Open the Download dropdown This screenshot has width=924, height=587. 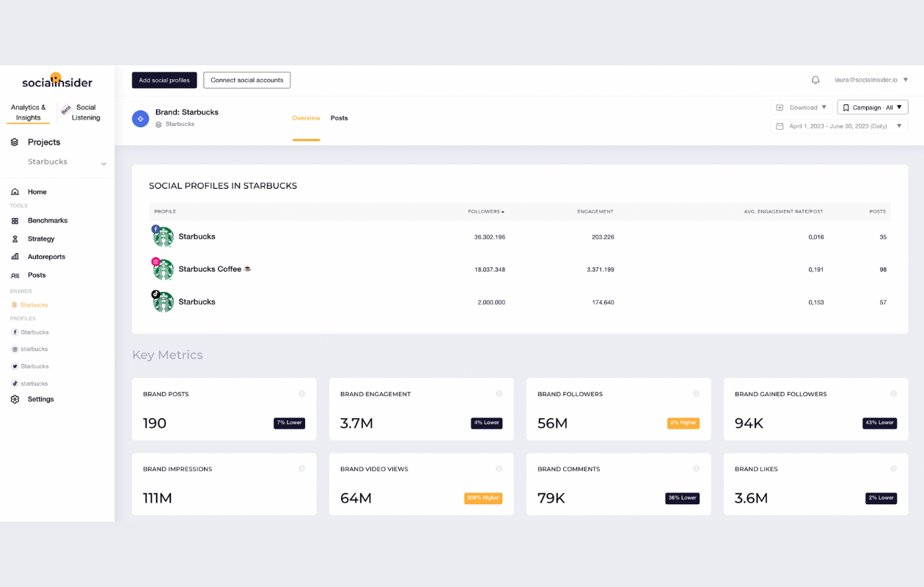coord(802,107)
